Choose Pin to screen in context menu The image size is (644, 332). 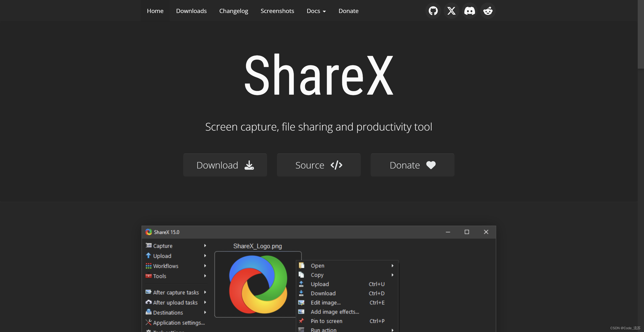click(x=347, y=321)
